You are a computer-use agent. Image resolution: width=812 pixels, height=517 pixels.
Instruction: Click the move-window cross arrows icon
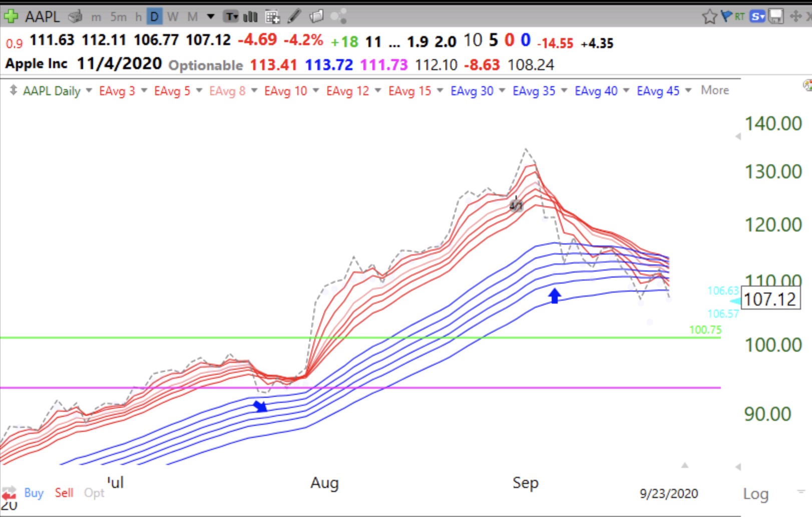[x=795, y=17]
